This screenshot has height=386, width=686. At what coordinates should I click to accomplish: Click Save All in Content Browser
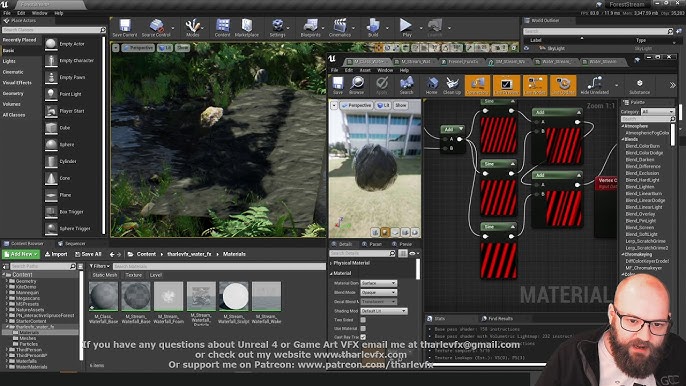point(88,254)
